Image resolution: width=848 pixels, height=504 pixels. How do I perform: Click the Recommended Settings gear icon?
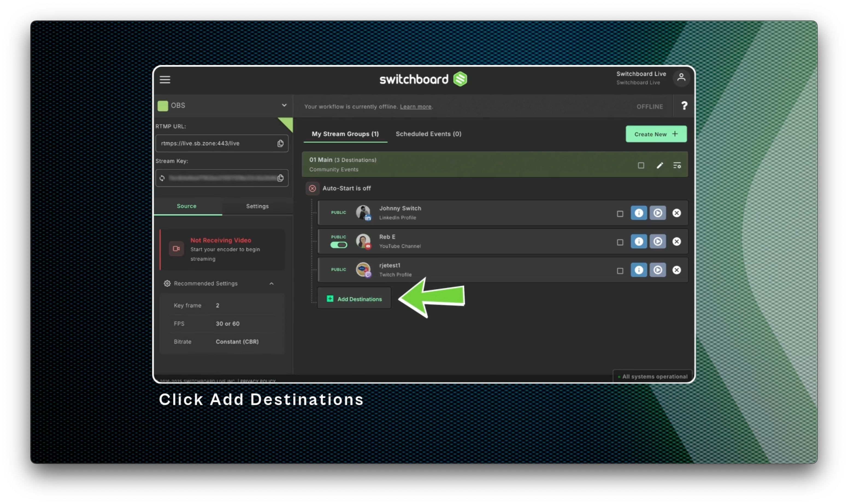(x=167, y=284)
